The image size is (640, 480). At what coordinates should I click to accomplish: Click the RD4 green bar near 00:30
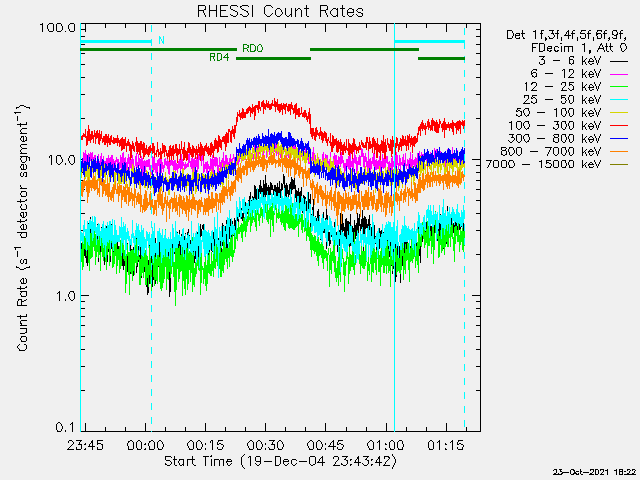pos(273,58)
